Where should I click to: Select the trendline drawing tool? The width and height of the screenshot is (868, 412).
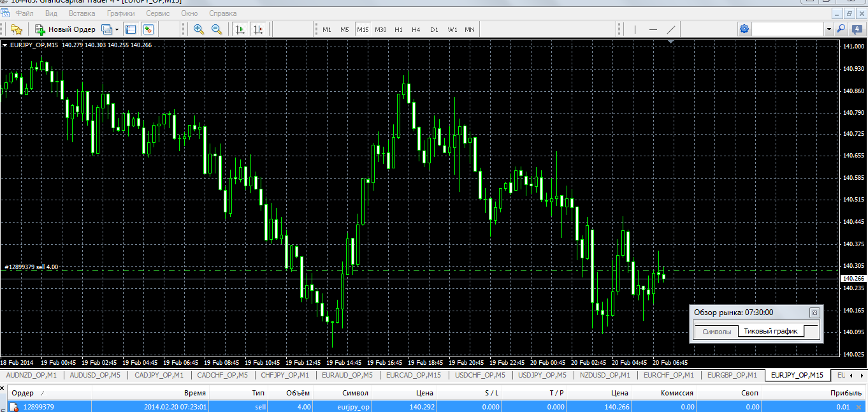(x=670, y=29)
